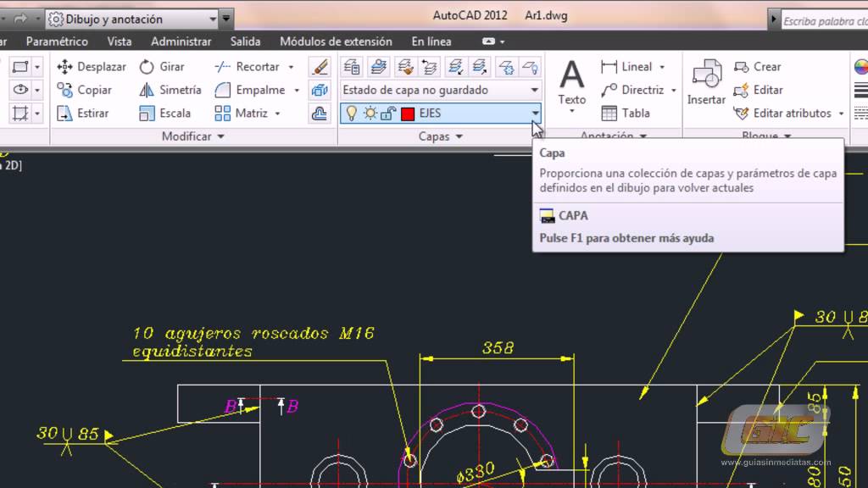The image size is (868, 488).
Task: Expand the Capas panel
Action: (x=441, y=136)
